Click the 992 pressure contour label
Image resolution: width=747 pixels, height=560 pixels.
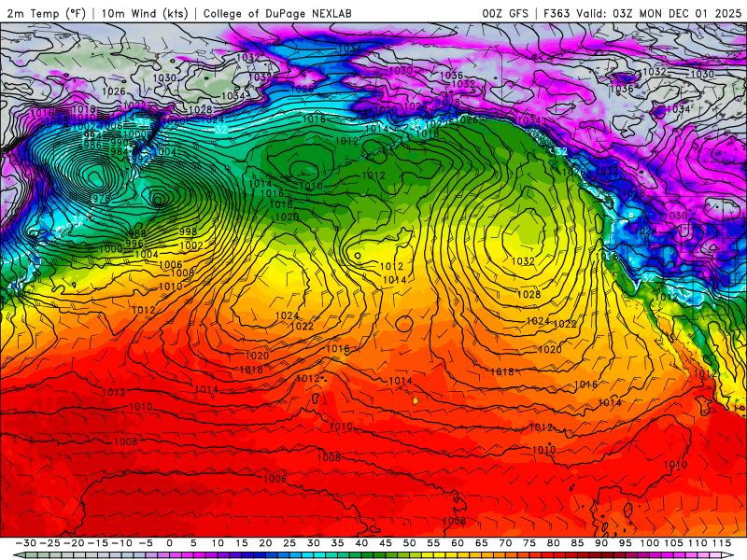(141, 159)
